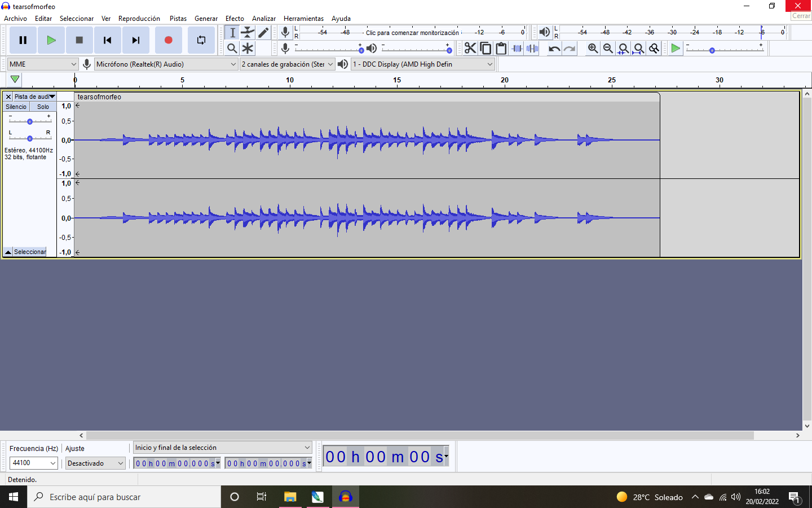Skip to the end of the project
812x508 pixels.
(x=136, y=40)
